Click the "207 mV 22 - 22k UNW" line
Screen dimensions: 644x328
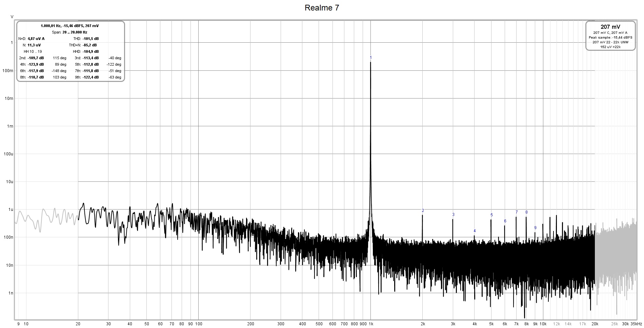click(x=610, y=42)
